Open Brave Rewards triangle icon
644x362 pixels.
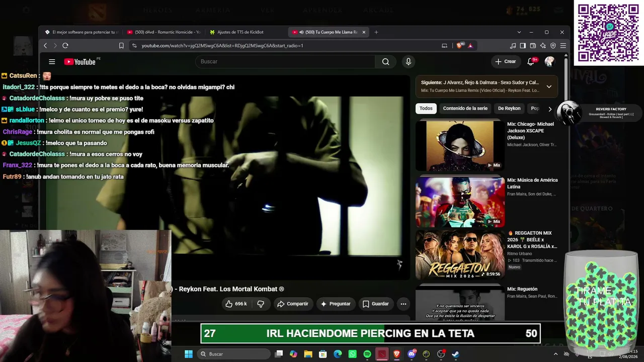[x=470, y=46]
